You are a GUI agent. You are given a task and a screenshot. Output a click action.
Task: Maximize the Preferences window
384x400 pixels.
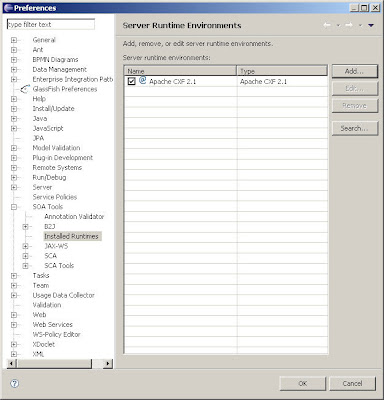(x=365, y=8)
